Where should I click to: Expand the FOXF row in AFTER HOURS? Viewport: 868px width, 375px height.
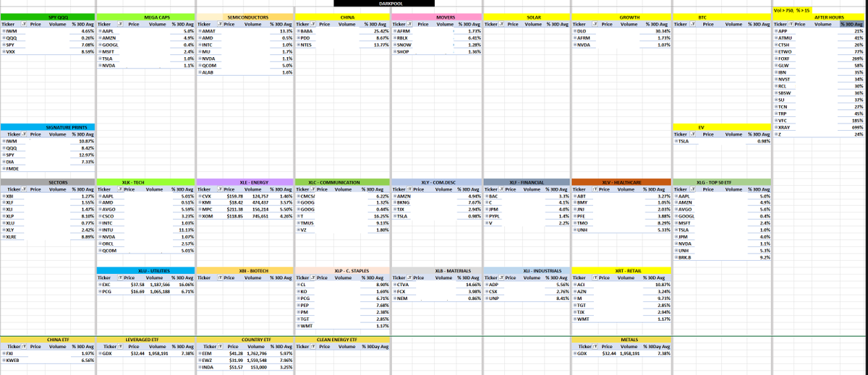[x=775, y=59]
